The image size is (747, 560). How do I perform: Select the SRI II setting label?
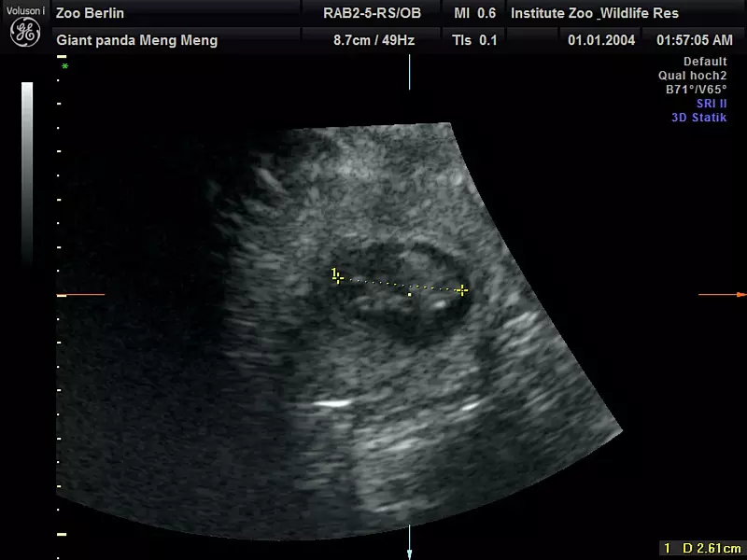point(712,104)
